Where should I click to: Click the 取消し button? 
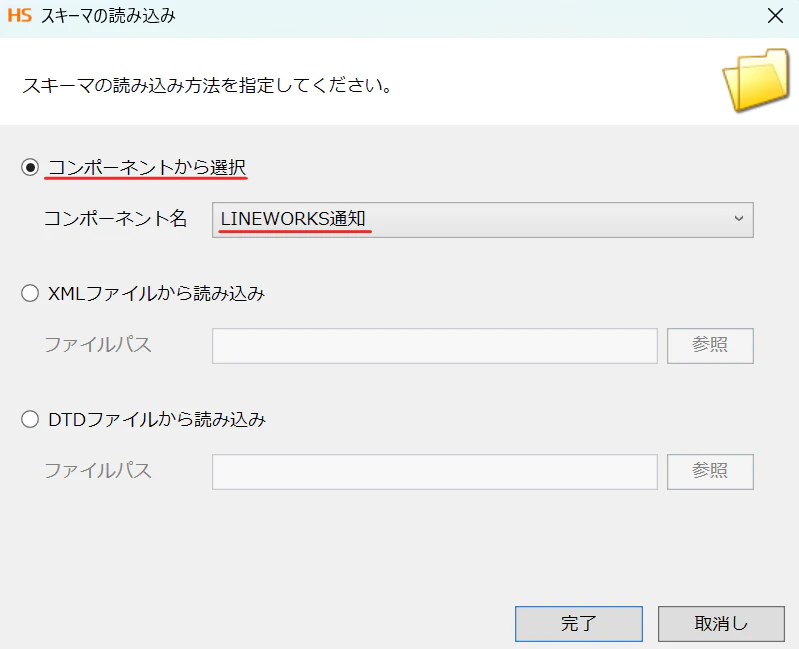721,624
